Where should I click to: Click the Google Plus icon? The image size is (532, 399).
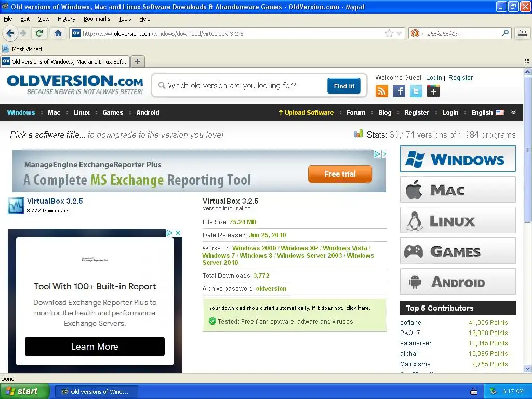[x=433, y=91]
